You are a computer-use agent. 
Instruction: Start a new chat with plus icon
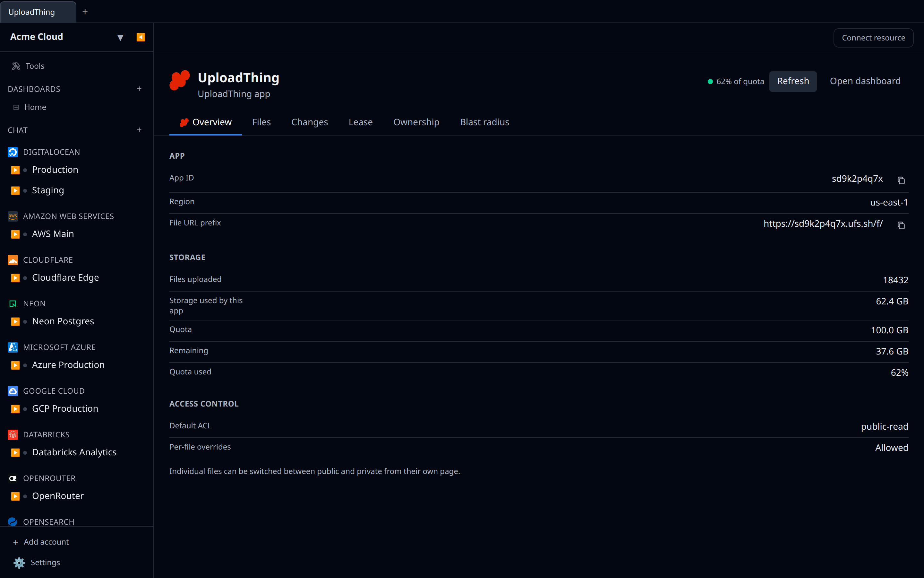pyautogui.click(x=139, y=130)
